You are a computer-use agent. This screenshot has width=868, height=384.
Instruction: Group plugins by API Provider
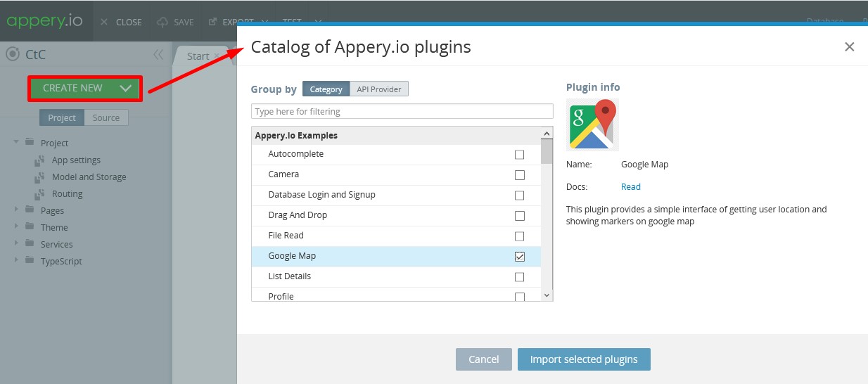pyautogui.click(x=379, y=89)
